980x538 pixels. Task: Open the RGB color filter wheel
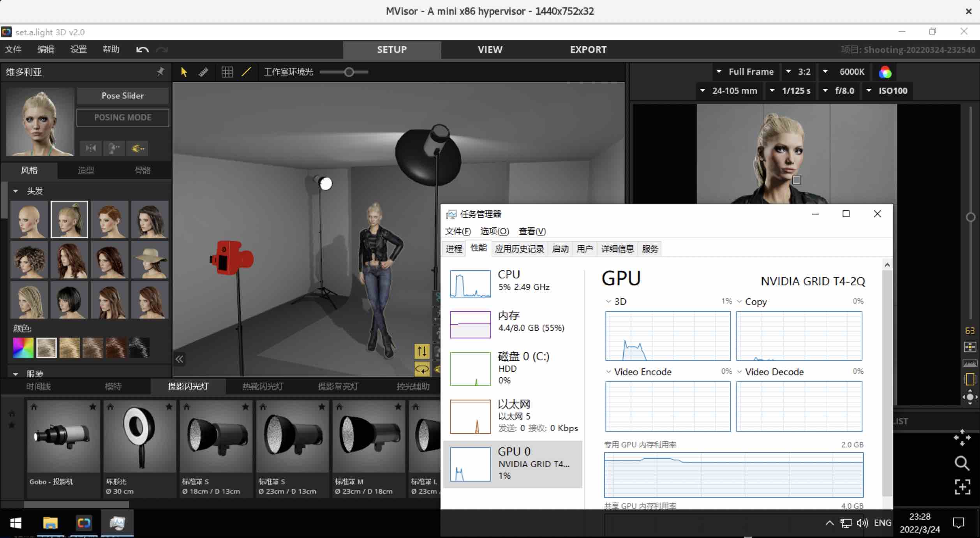885,72
